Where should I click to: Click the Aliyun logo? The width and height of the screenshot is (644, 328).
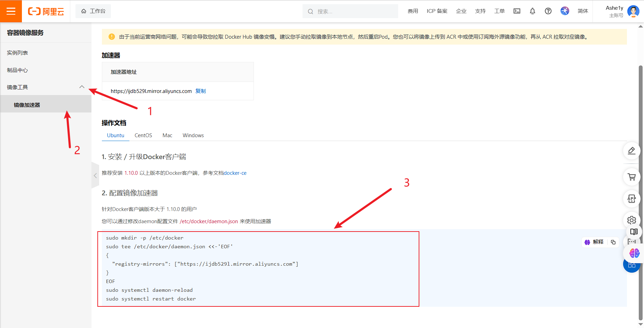tap(46, 11)
